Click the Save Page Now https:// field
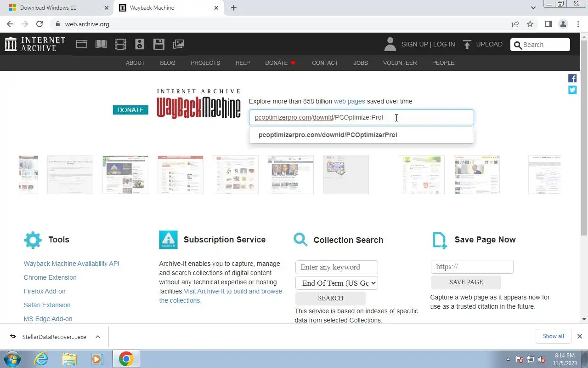The image size is (588, 368). tap(472, 267)
